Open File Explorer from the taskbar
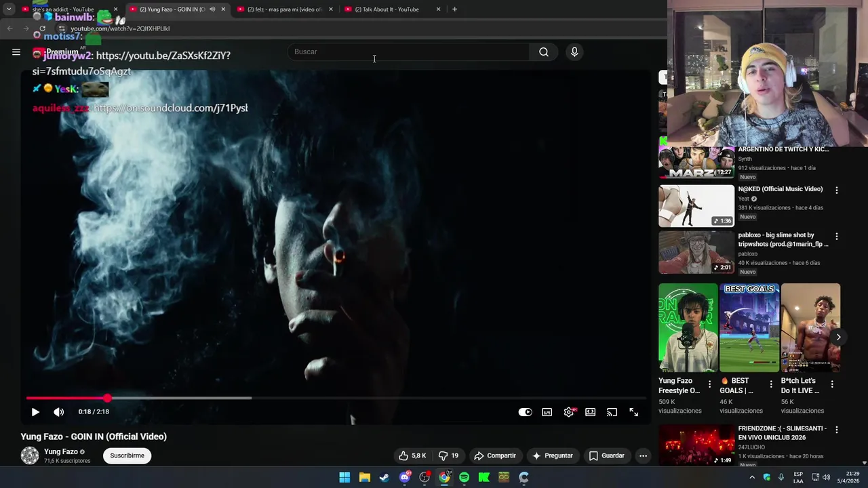The width and height of the screenshot is (868, 488). (365, 477)
